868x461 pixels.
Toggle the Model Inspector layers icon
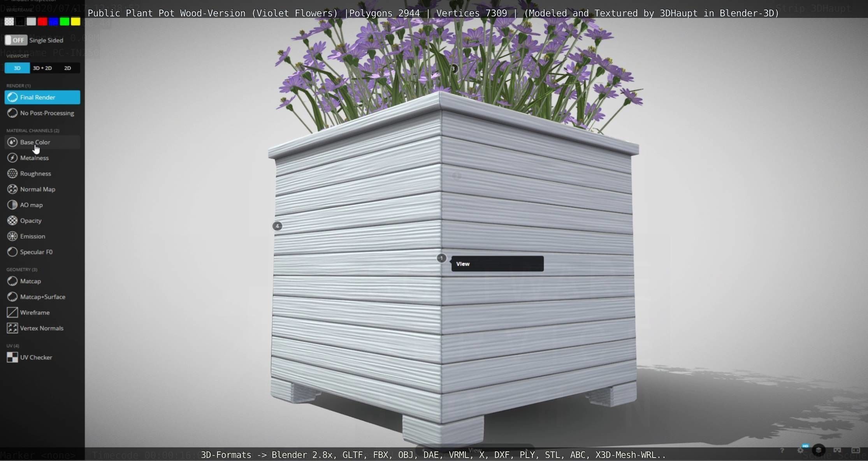tap(819, 450)
